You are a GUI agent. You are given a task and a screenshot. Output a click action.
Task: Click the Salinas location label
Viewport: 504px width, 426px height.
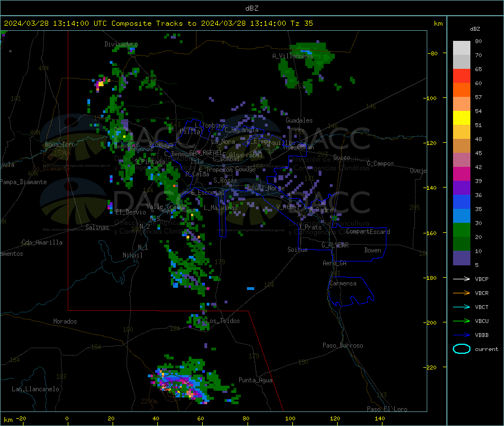click(x=97, y=227)
